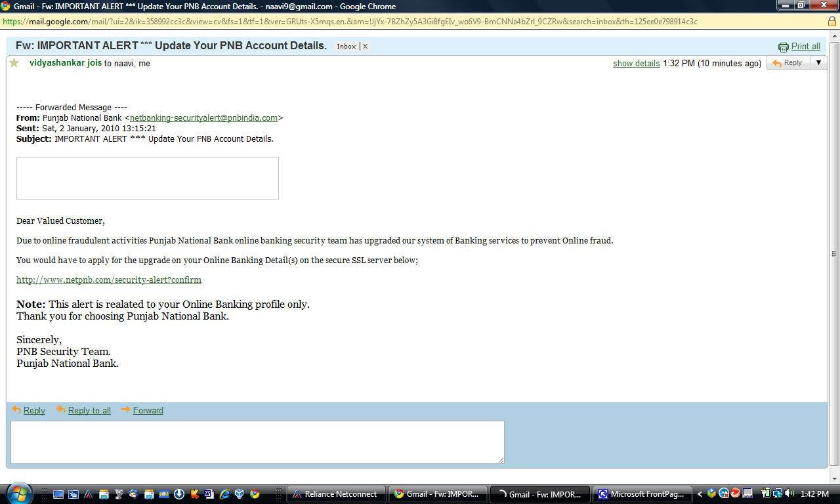The image size is (840, 504).
Task: Click the Switch between windows quick launch icon
Action: pos(73,494)
